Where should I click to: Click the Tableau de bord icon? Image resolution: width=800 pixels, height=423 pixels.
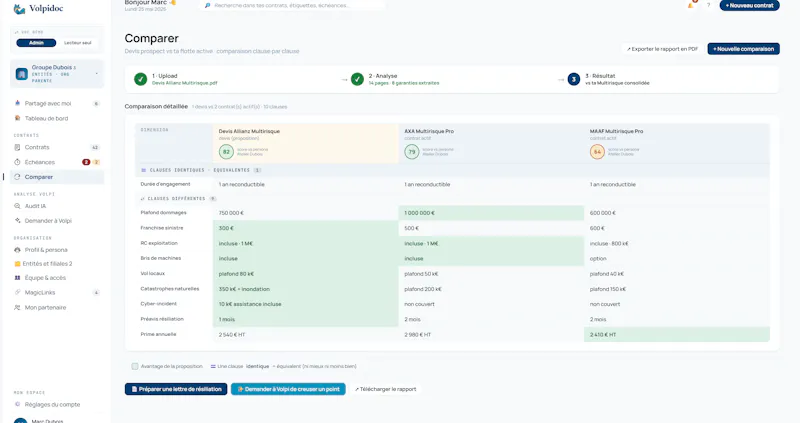tap(17, 118)
